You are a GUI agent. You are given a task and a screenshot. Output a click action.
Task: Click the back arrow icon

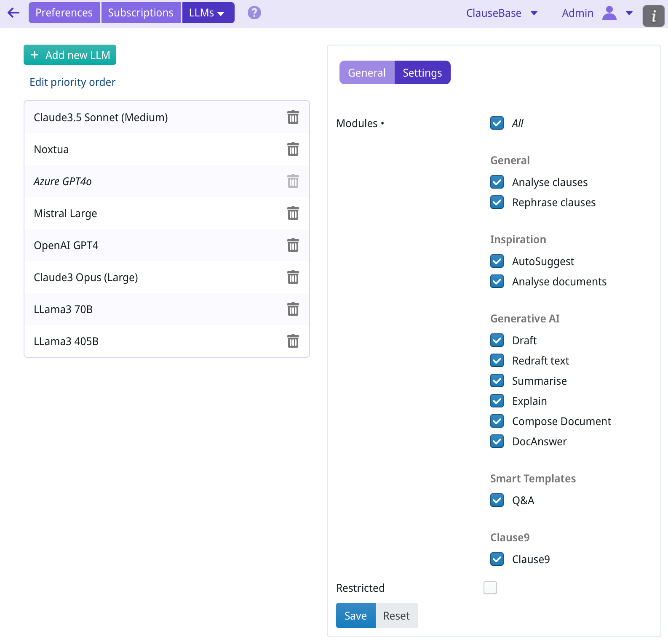tap(13, 13)
